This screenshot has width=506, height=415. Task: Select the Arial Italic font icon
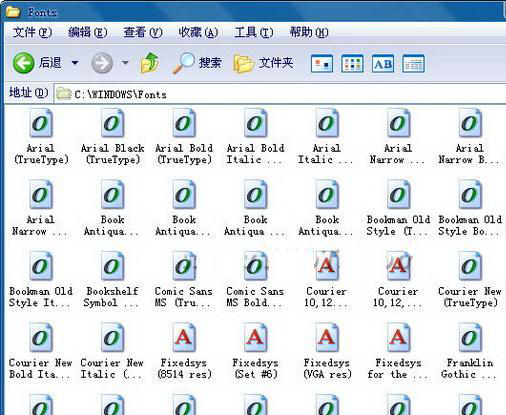click(327, 123)
